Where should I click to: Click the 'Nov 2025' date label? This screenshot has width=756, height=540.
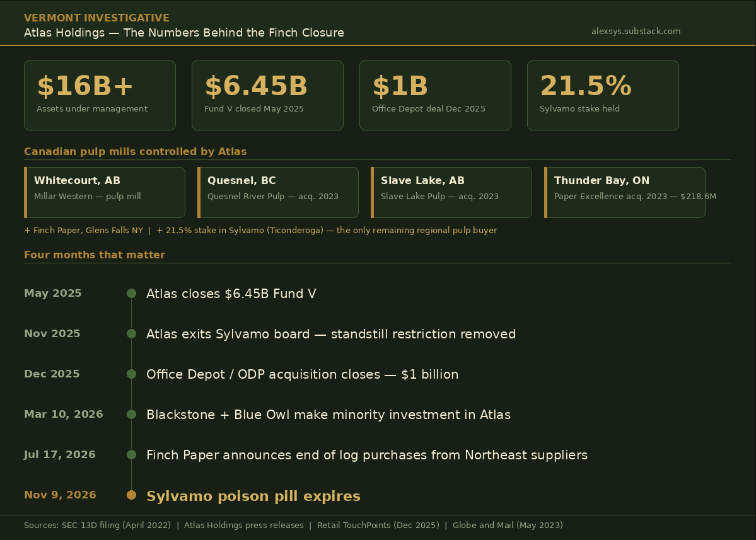coord(52,334)
